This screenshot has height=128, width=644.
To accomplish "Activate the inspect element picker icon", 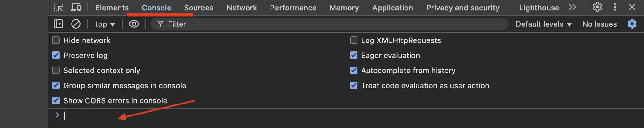I will [x=58, y=7].
